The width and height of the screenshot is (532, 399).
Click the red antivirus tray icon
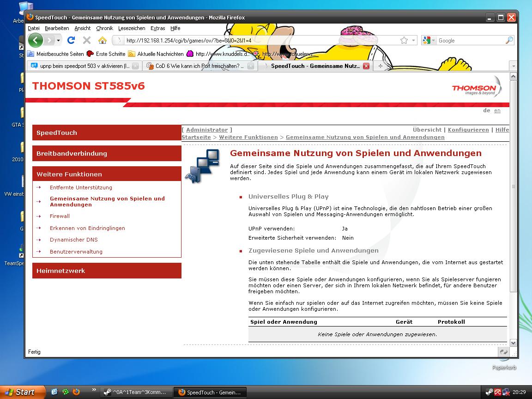(x=497, y=392)
